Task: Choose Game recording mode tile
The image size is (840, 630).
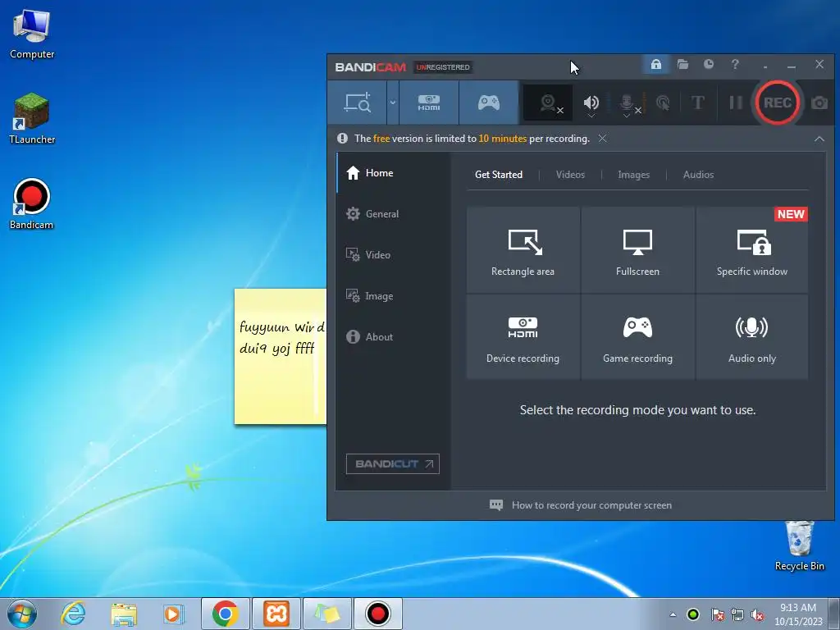Action: point(637,337)
